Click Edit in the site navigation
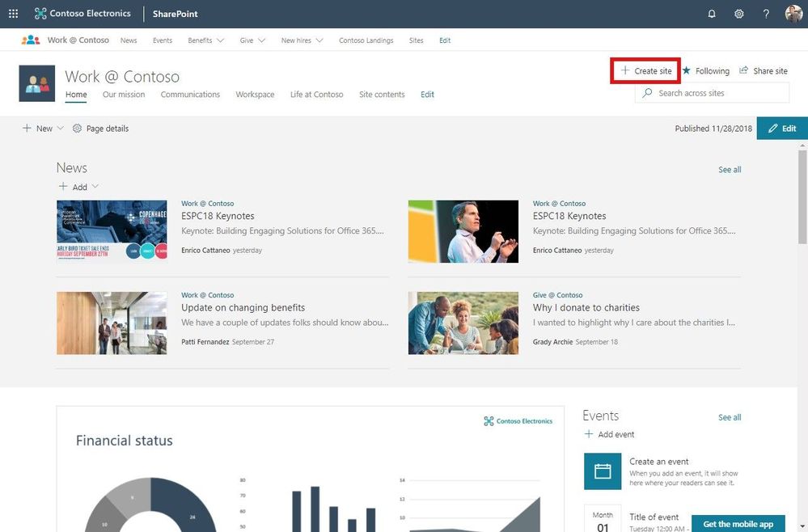This screenshot has width=808, height=532. (427, 95)
